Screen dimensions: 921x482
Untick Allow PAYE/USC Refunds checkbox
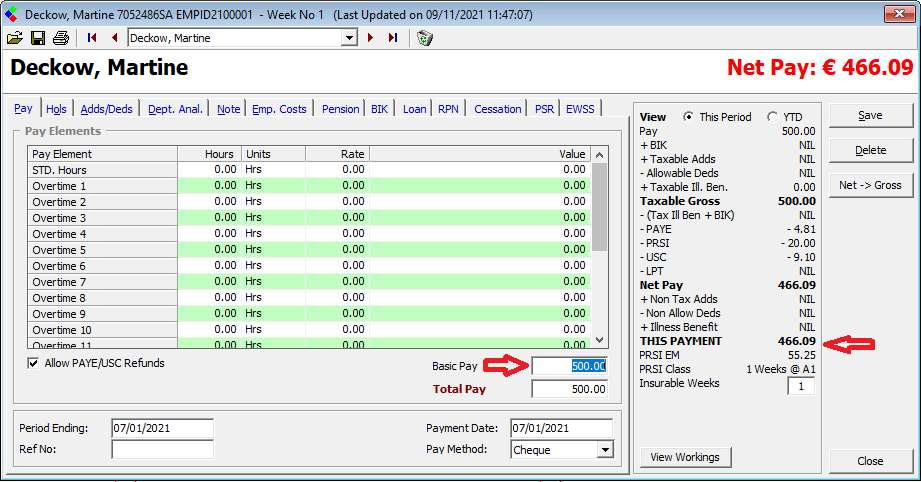coord(34,364)
